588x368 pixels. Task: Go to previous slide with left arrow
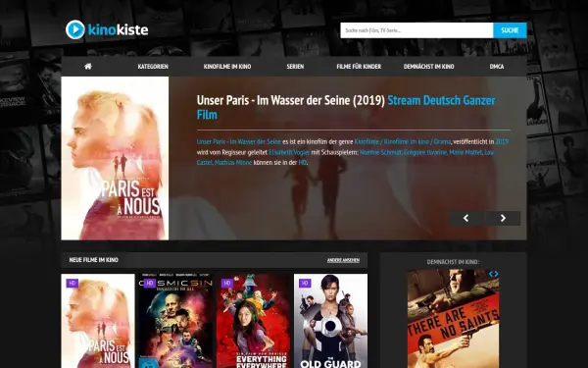[x=466, y=218]
